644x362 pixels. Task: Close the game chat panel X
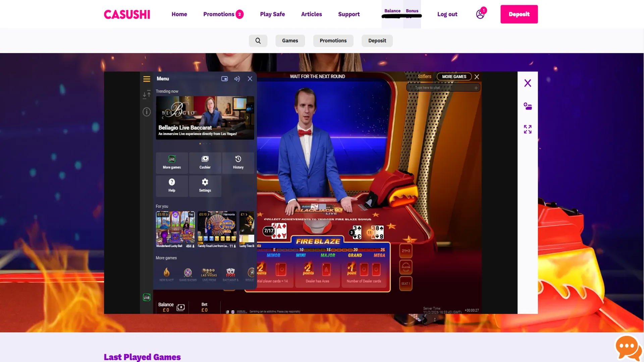pos(477,77)
